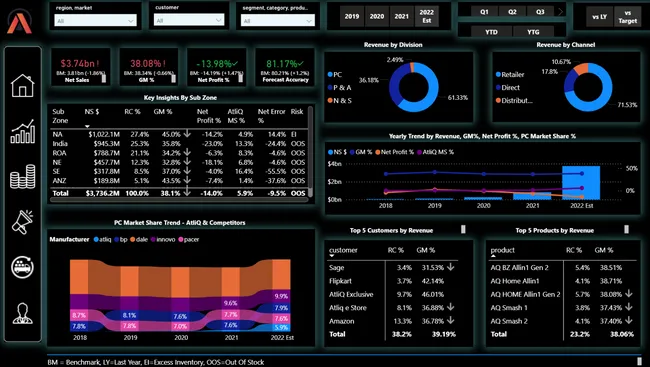Select the ANZ row in Sub Zone table
The image size is (650, 367).
coord(179,180)
